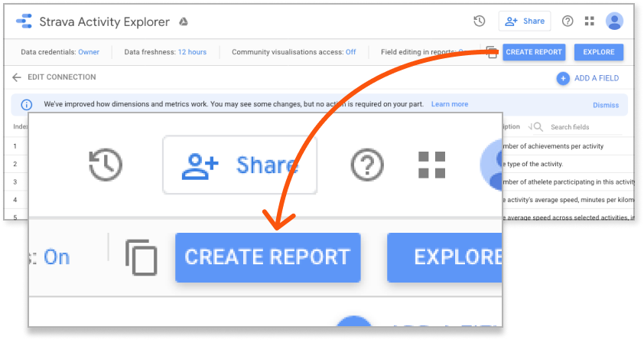
Task: Open the Google apps grid in the small header
Action: pyautogui.click(x=590, y=21)
